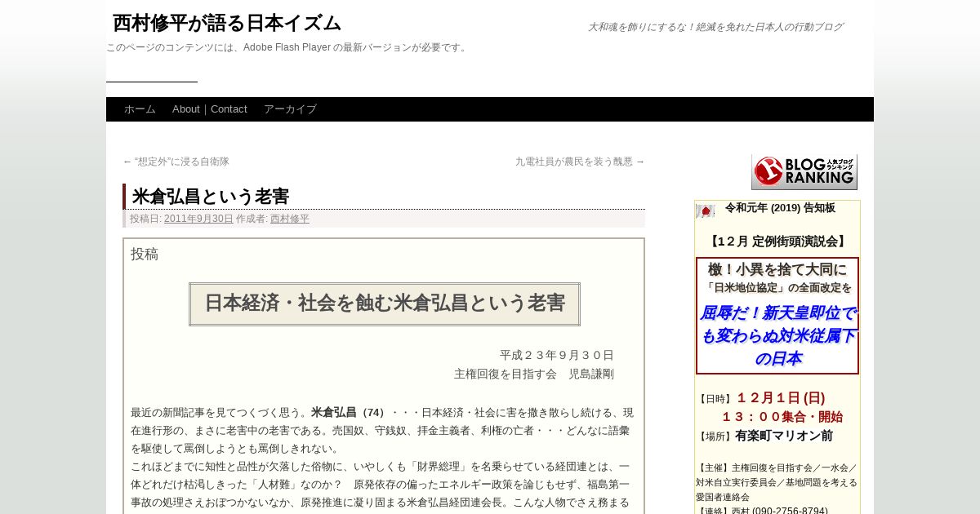Click boxed title 日本経済・社会を蝕む米倉弘昌という老害

pos(385,304)
